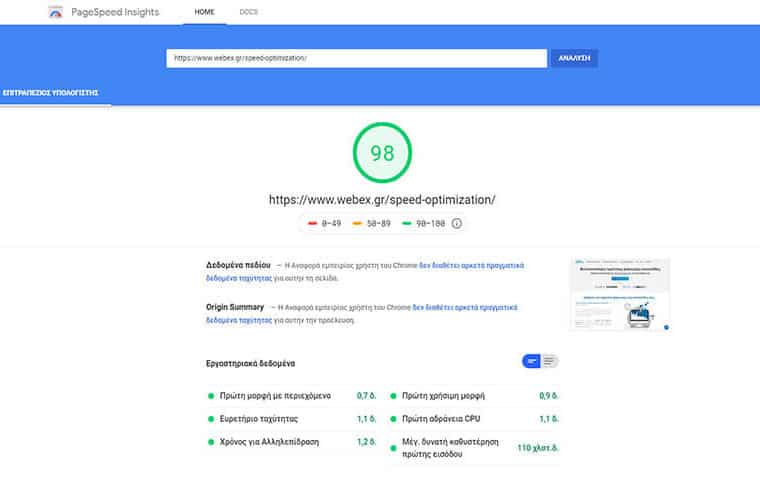Select the Πρώτη χρήσιμη μορφή metric
Screen dimensions: 760x480
(474, 396)
